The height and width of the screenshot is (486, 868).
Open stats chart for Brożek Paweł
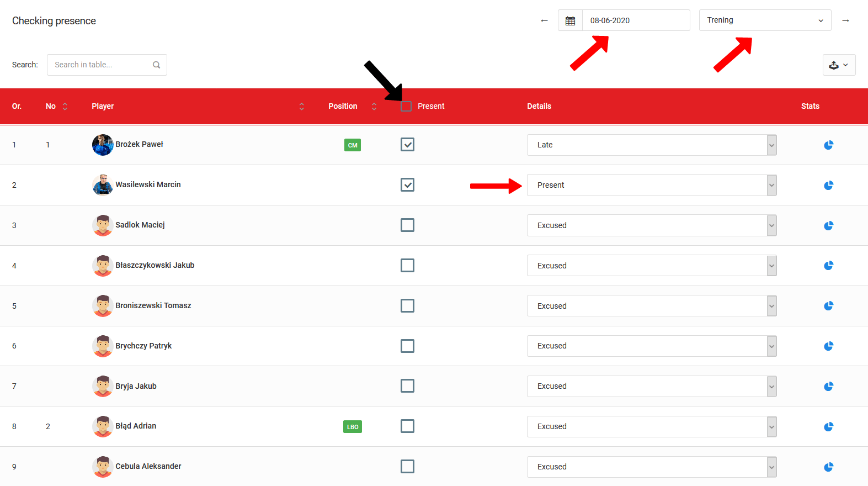pos(828,145)
